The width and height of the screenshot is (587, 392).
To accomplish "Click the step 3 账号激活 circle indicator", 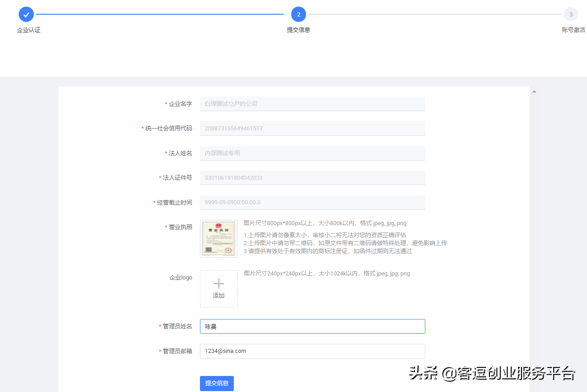I will tap(571, 14).
